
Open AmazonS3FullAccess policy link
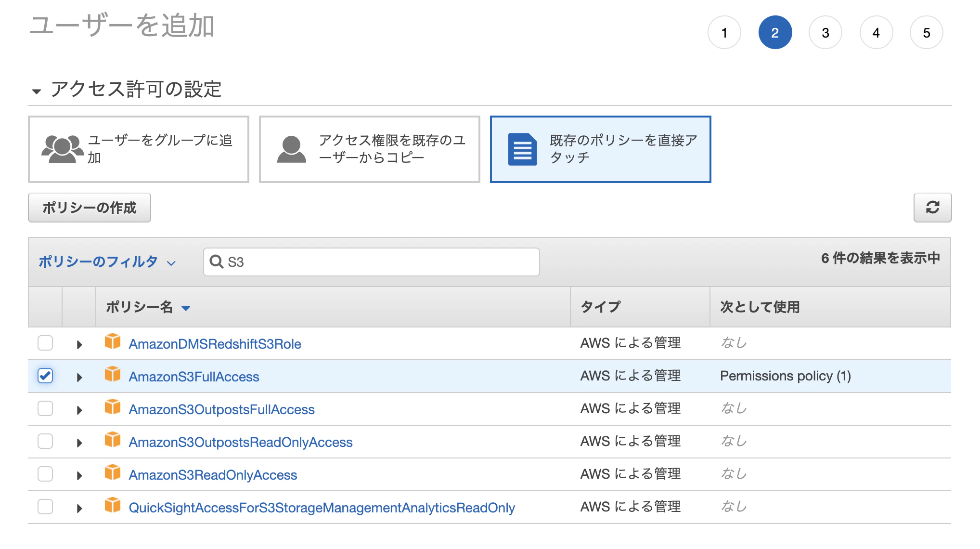pyautogui.click(x=194, y=377)
